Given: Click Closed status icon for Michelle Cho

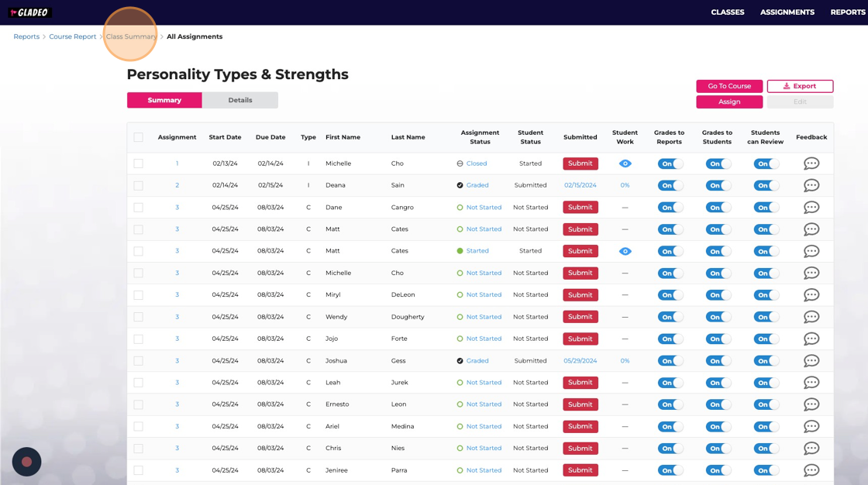Looking at the screenshot, I should click(x=460, y=163).
